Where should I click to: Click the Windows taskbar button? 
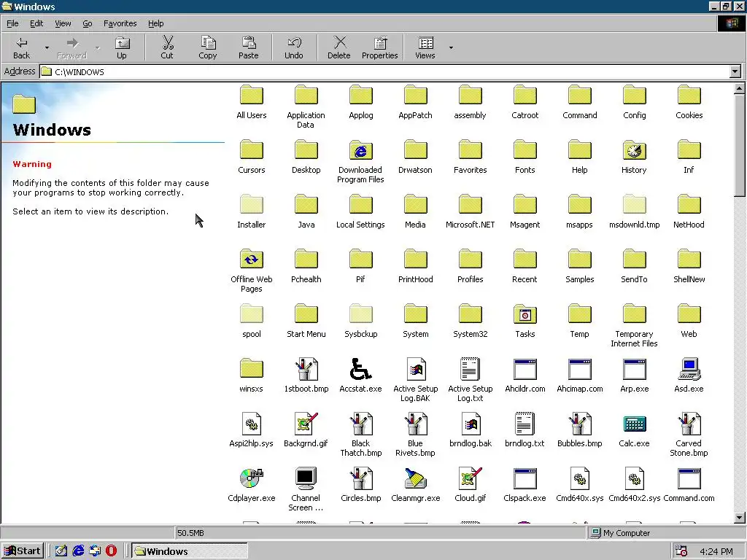pos(190,551)
